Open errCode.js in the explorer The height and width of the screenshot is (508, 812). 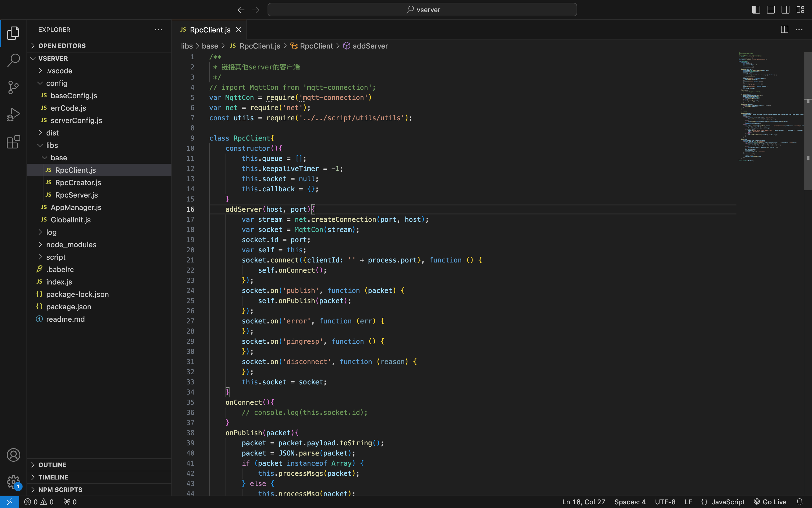coord(99,108)
